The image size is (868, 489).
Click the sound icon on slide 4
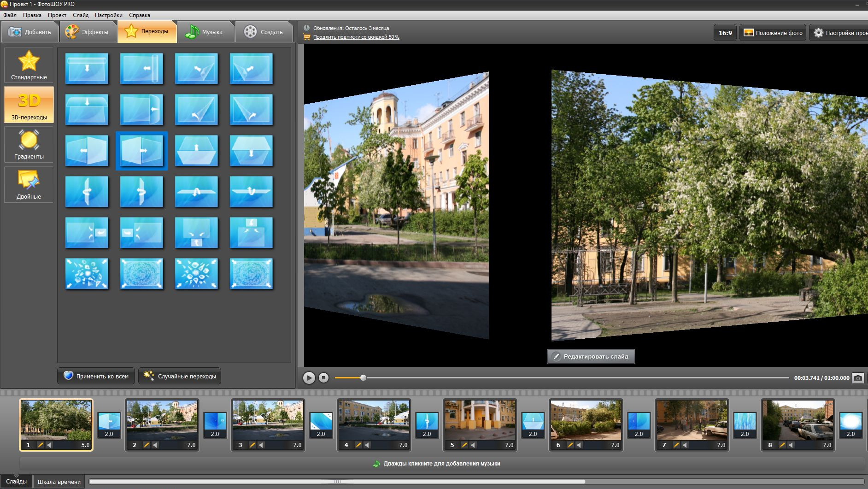coord(367,445)
